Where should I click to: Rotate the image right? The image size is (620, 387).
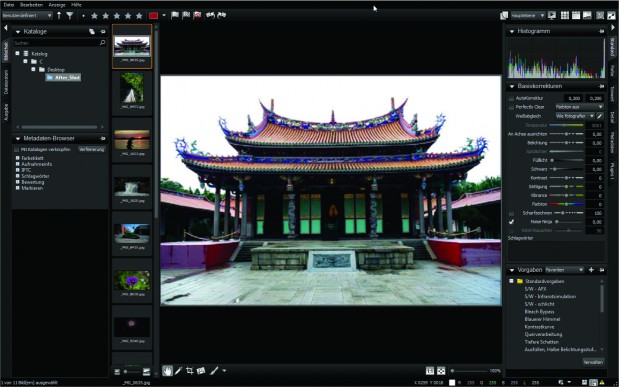tap(221, 15)
